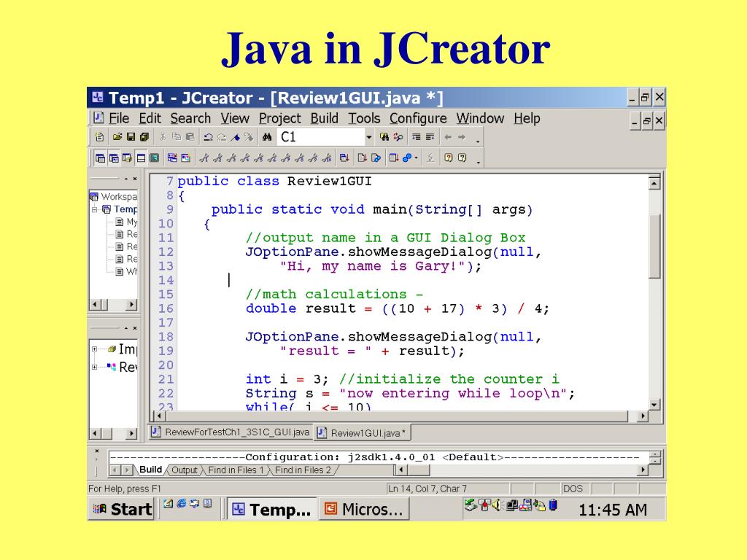Click the Increase Indent icon

pos(417,137)
